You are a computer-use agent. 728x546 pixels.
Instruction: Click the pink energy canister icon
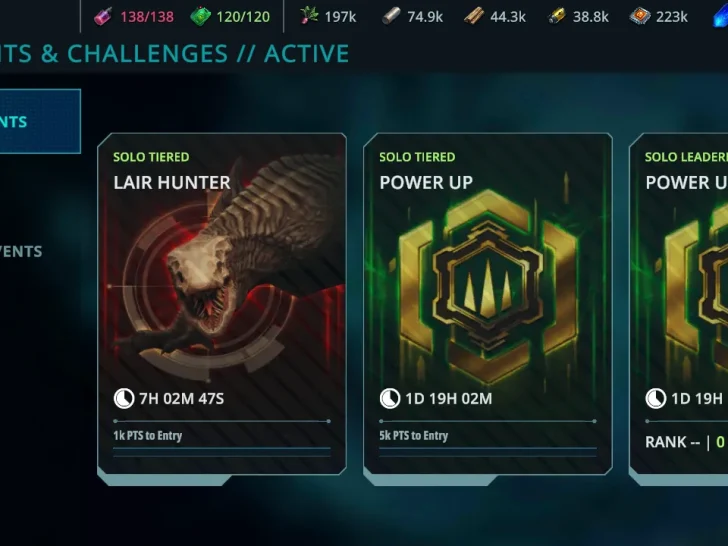click(103, 17)
